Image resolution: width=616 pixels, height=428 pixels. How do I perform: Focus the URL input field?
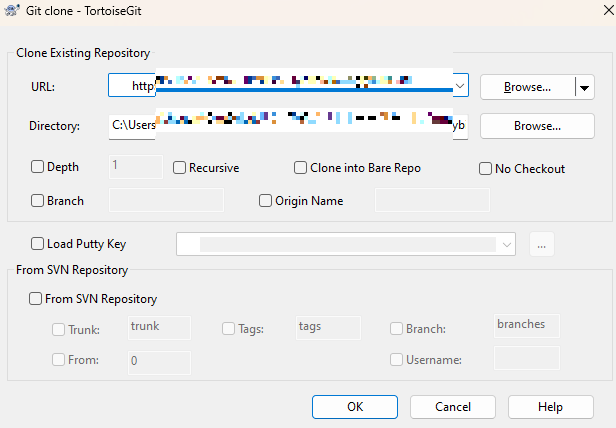tap(288, 85)
